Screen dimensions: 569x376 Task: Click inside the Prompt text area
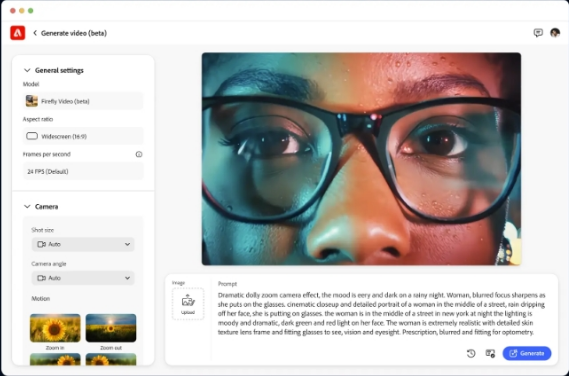pos(382,314)
